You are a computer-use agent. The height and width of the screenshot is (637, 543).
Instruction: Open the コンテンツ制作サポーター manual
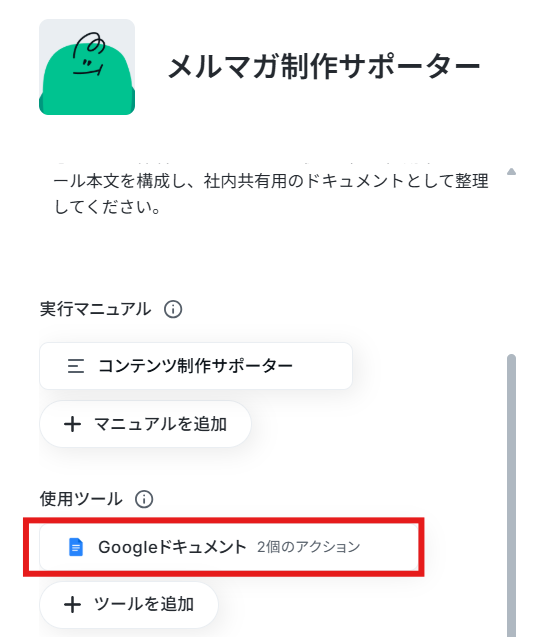196,366
